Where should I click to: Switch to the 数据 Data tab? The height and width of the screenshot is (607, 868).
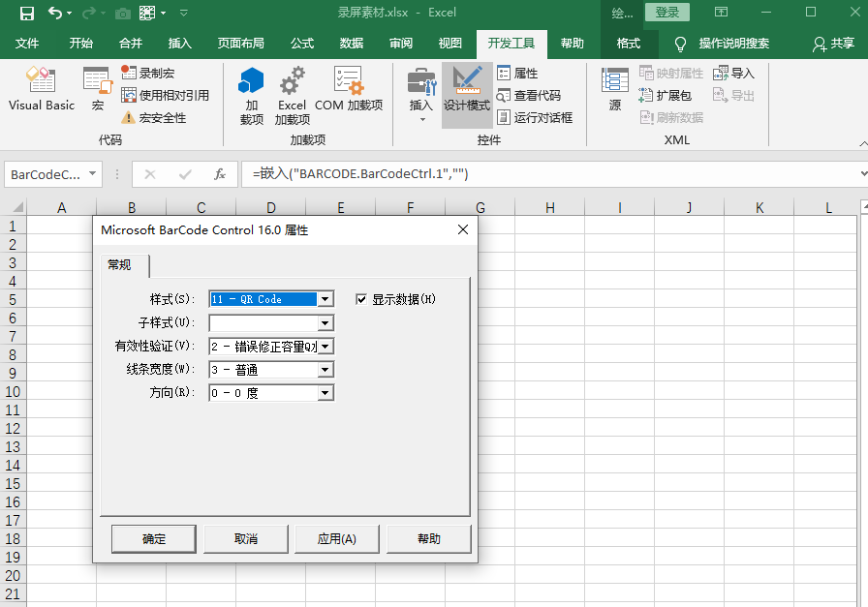pyautogui.click(x=352, y=44)
